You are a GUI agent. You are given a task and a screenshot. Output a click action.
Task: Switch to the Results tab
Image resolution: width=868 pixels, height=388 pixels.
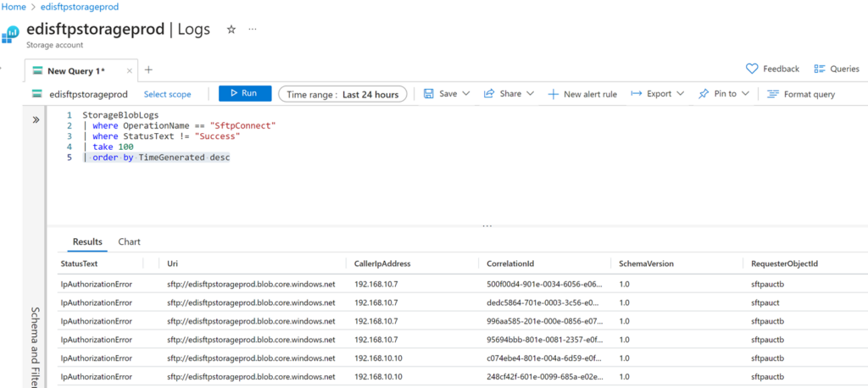click(x=87, y=242)
